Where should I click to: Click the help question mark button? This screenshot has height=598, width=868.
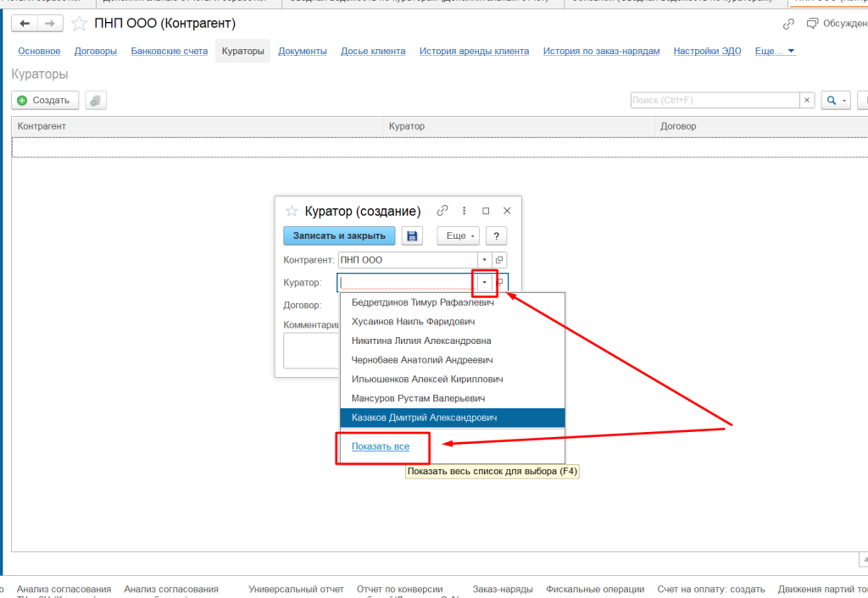497,235
